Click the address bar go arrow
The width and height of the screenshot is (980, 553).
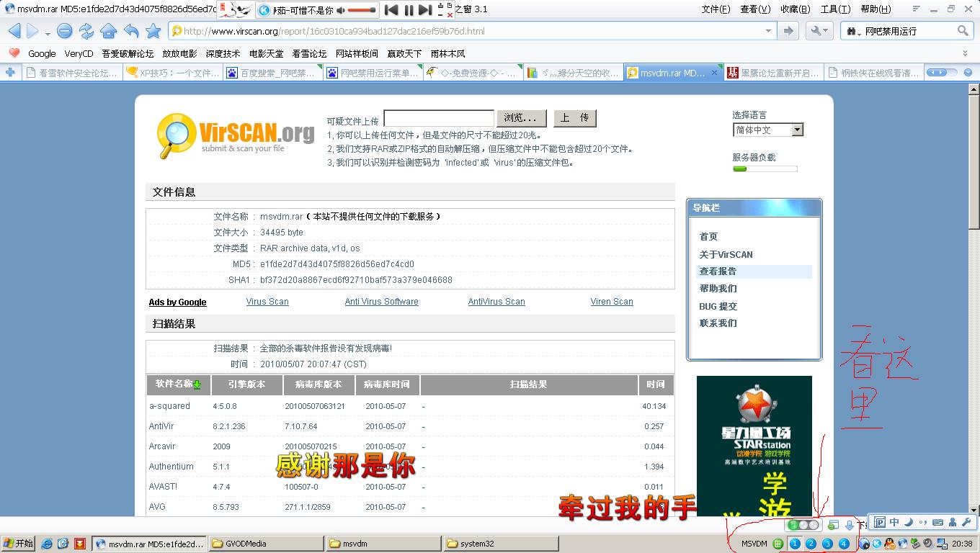pos(788,31)
